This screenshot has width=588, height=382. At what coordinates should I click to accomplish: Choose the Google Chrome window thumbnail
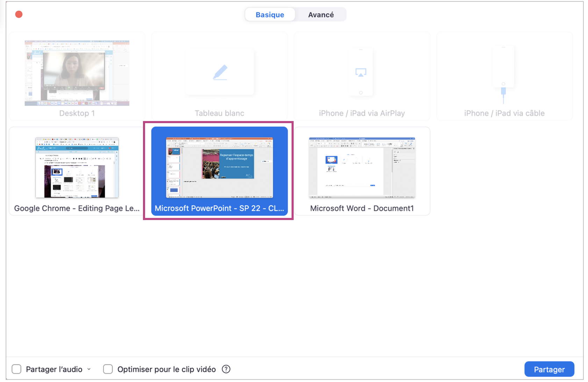pos(77,168)
